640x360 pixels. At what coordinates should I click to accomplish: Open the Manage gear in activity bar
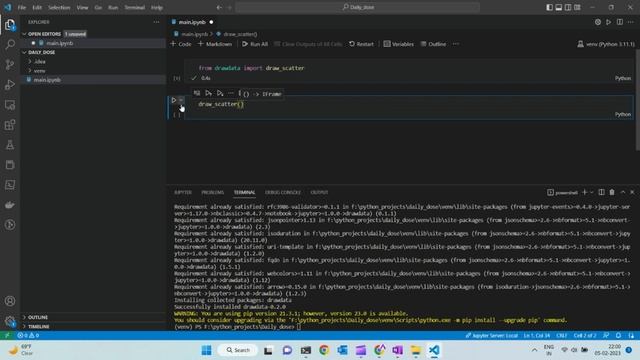point(10,321)
